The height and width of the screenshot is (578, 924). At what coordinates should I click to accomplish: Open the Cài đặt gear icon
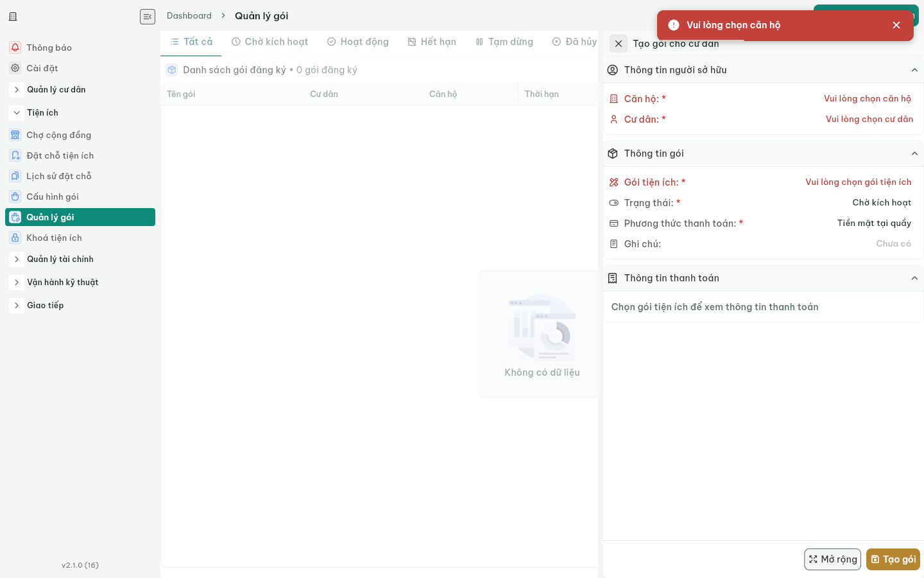point(15,68)
